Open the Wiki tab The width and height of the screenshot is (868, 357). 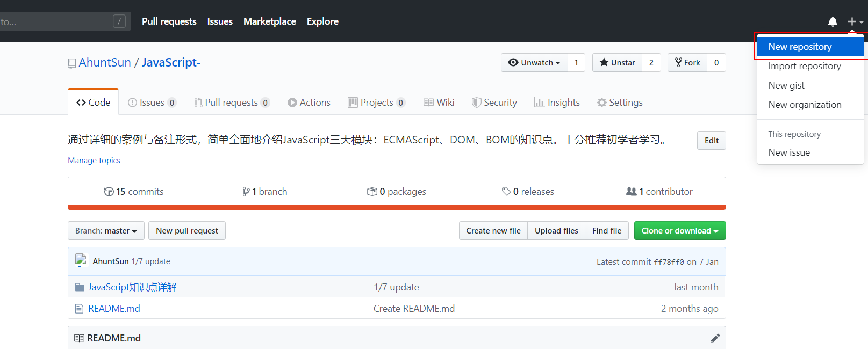click(x=439, y=103)
